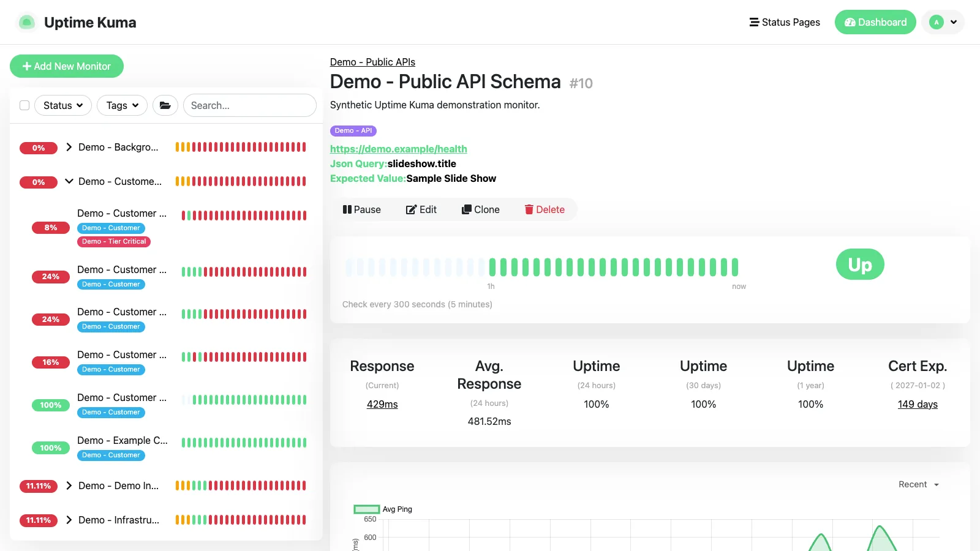Open the user profile avatar dropdown

[x=943, y=22]
